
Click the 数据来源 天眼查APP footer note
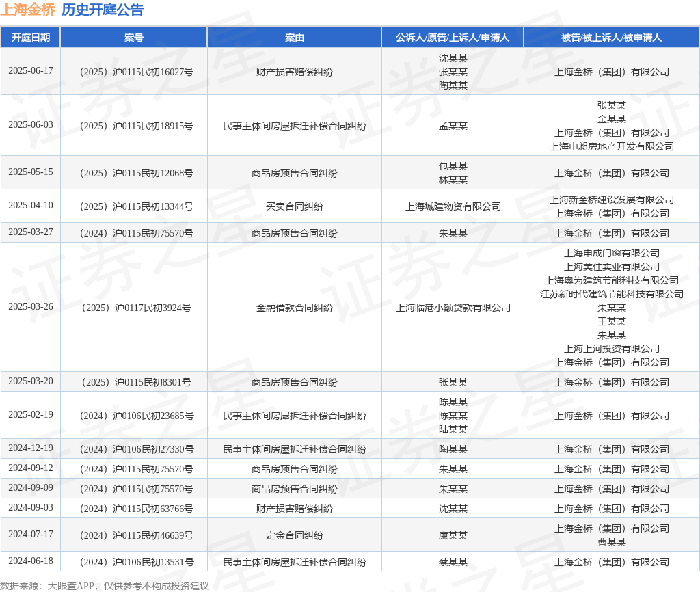105,586
